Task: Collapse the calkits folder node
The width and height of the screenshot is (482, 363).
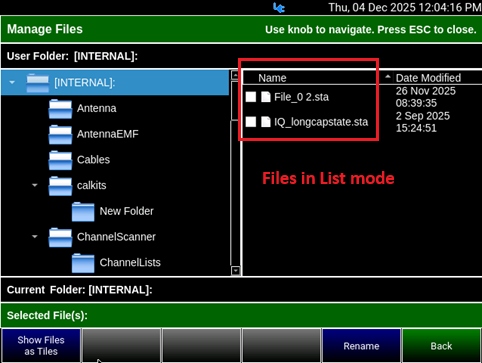Action: 35,185
